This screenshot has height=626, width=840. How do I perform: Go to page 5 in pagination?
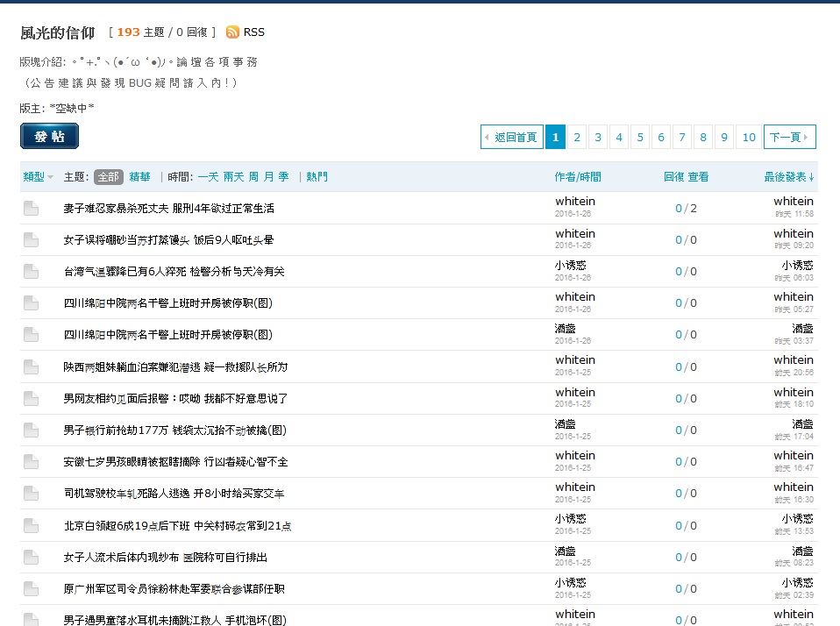click(x=640, y=137)
